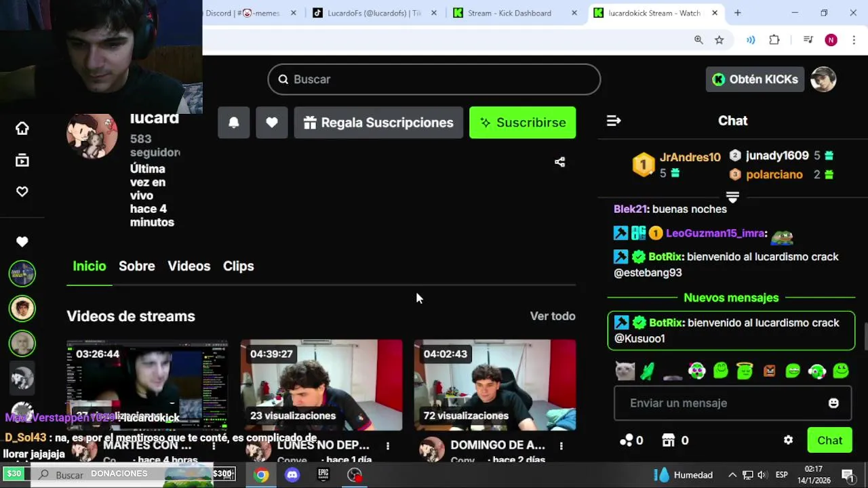868x488 pixels.
Task: Open a new browser tab
Action: coord(737,13)
